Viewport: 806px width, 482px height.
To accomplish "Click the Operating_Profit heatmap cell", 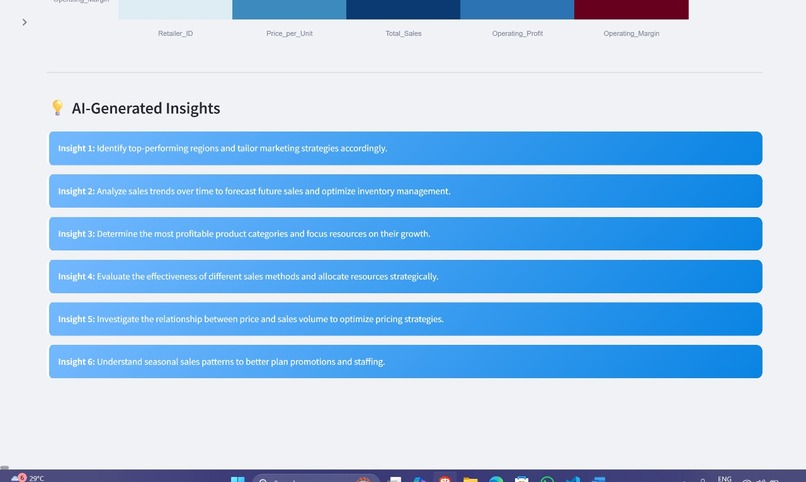I will coord(517,9).
